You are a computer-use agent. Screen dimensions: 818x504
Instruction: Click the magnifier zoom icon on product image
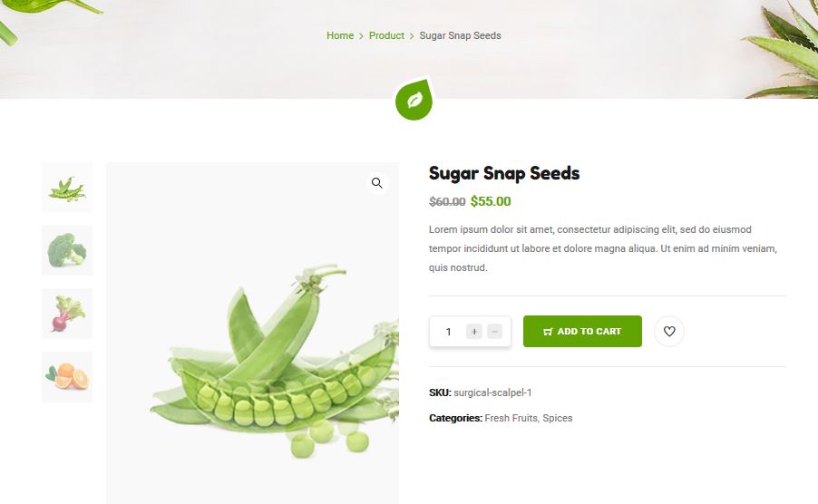376,183
